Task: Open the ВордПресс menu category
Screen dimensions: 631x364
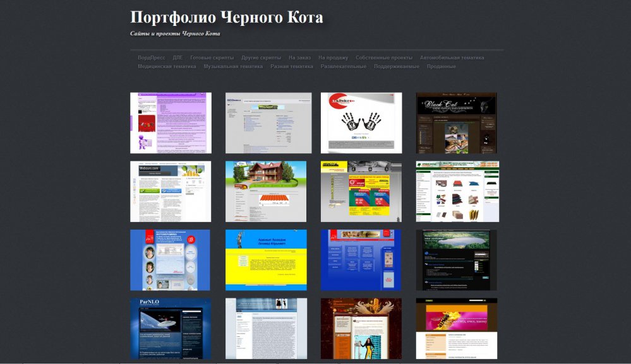Action: (152, 58)
